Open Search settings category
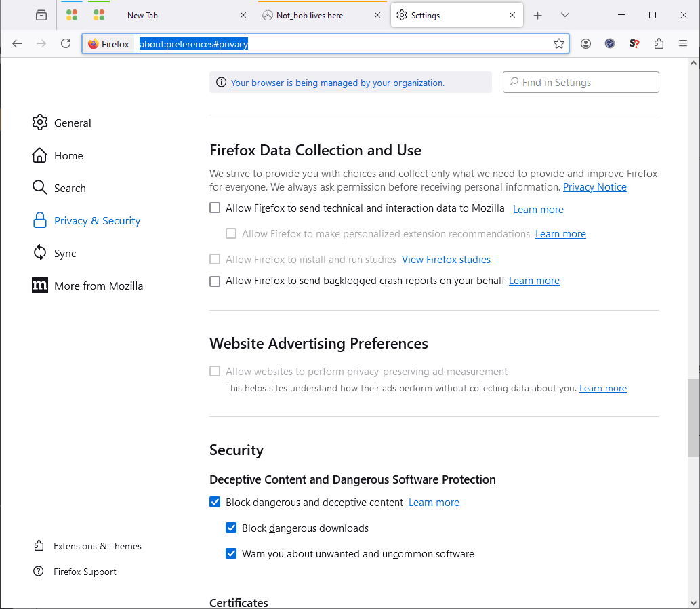The height and width of the screenshot is (609, 700). click(59, 188)
